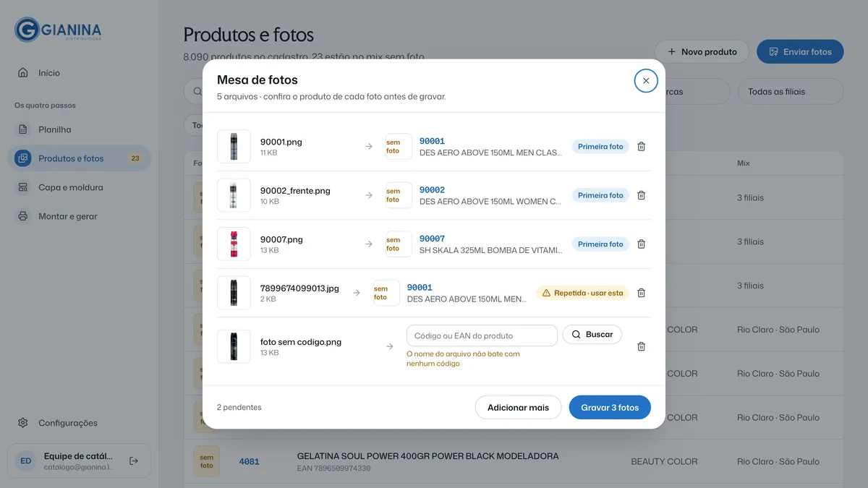Click Primeira foto badge in 90001.png row

tap(600, 147)
